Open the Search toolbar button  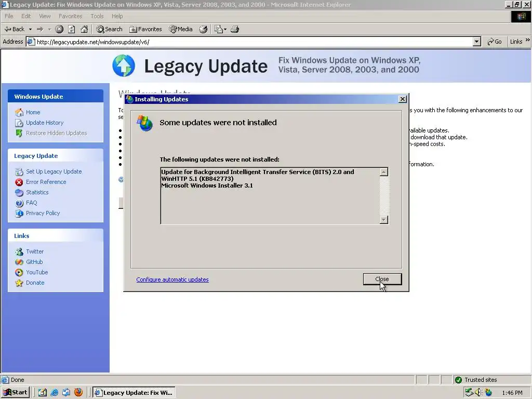109,29
